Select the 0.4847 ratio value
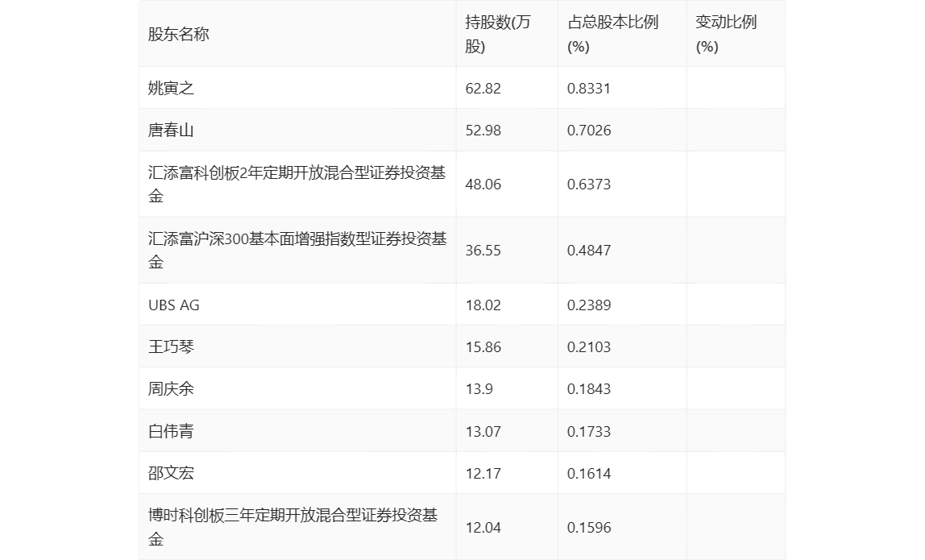Screen dimensions: 925x560 pyautogui.click(x=588, y=251)
